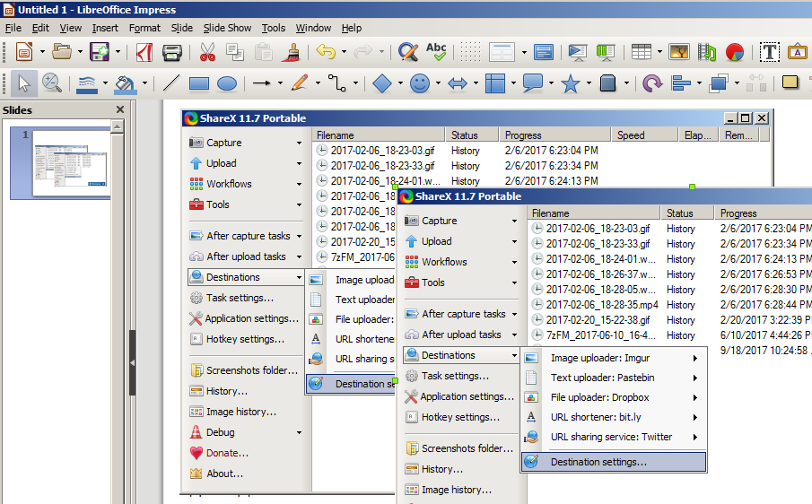812x504 pixels.
Task: Select the Line drawing tool
Action: click(x=170, y=83)
